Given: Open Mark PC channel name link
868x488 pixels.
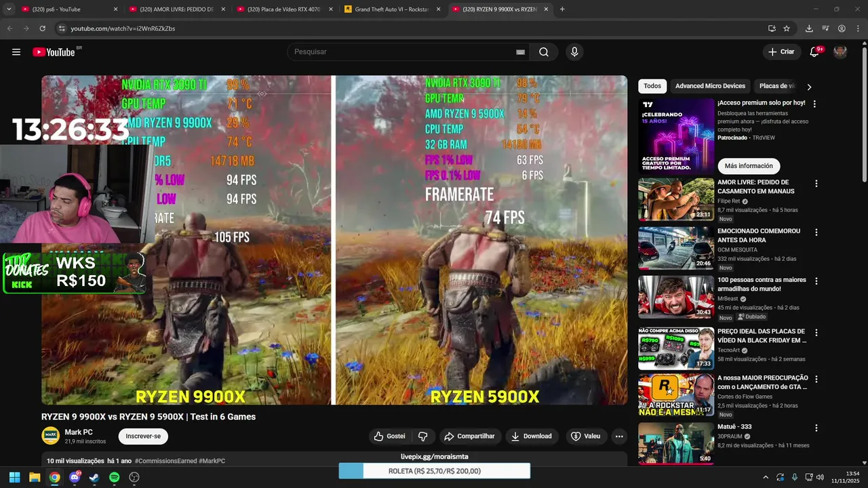Looking at the screenshot, I should (x=79, y=432).
